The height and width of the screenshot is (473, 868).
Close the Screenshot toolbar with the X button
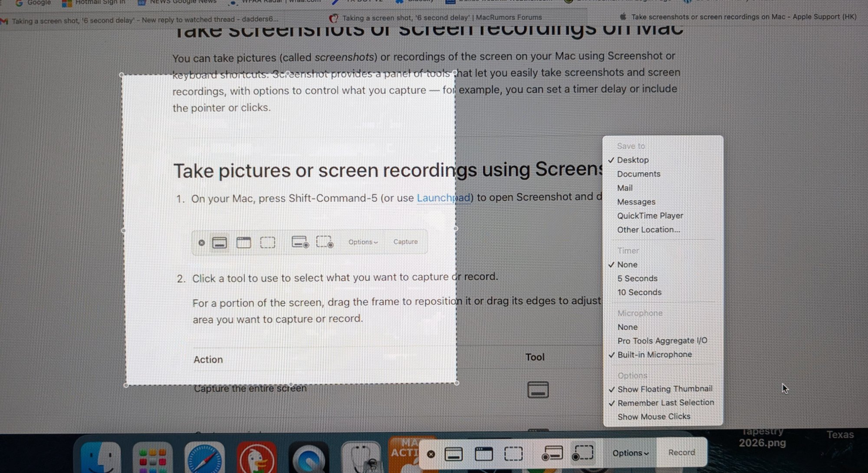431,454
